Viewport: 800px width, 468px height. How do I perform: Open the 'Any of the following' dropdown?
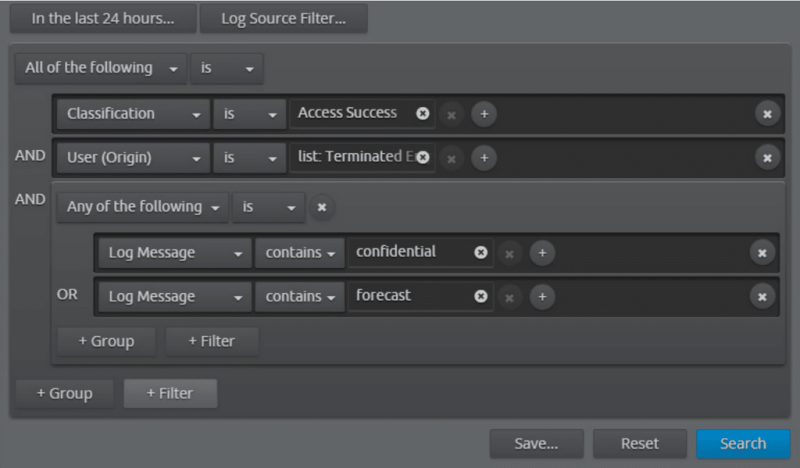click(x=142, y=207)
